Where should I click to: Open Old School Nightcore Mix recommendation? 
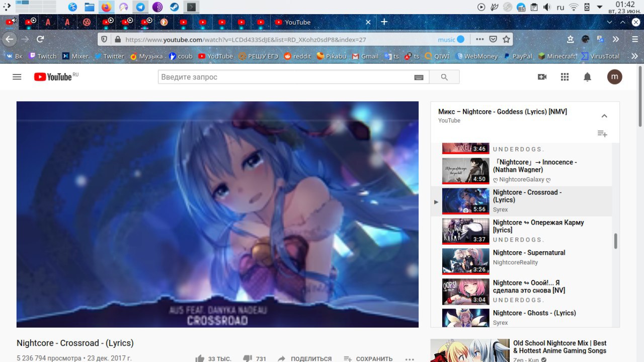coord(525,350)
